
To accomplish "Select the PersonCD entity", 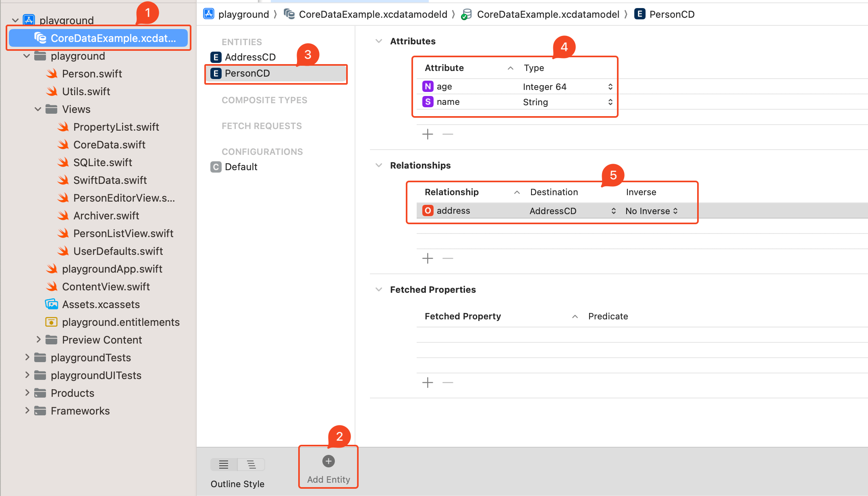I will (x=276, y=73).
